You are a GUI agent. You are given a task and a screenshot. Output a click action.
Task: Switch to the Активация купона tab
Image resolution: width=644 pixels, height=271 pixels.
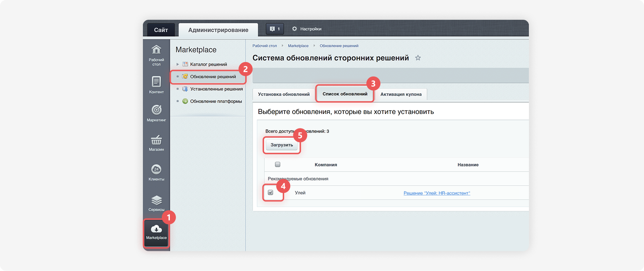point(401,94)
